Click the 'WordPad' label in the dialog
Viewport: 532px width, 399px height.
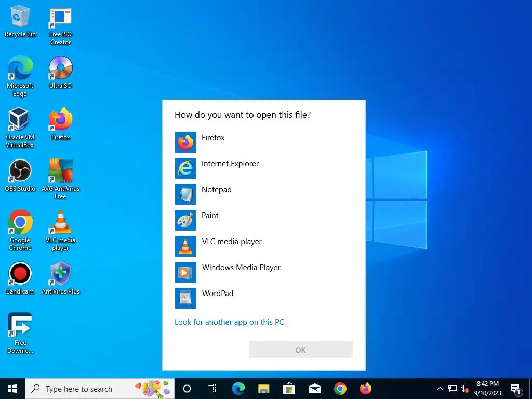pos(218,294)
